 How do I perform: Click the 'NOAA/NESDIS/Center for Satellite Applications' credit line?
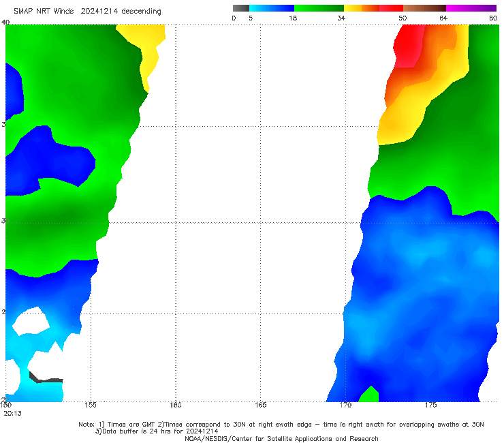(x=281, y=439)
